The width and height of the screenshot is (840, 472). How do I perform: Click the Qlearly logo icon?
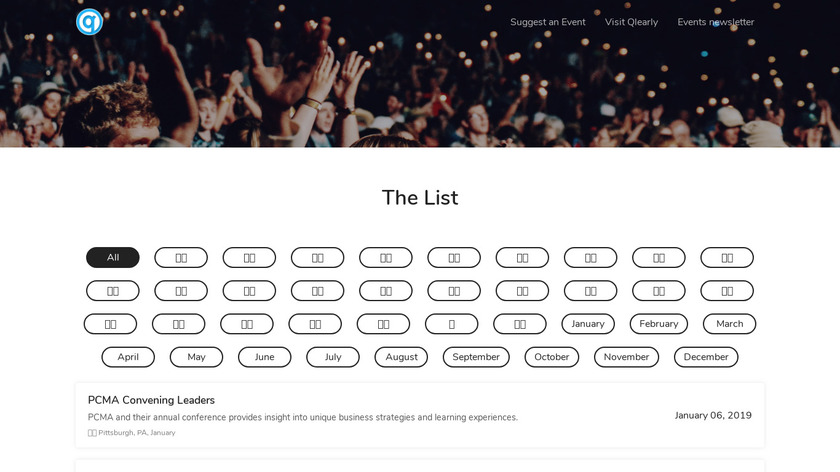point(90,22)
